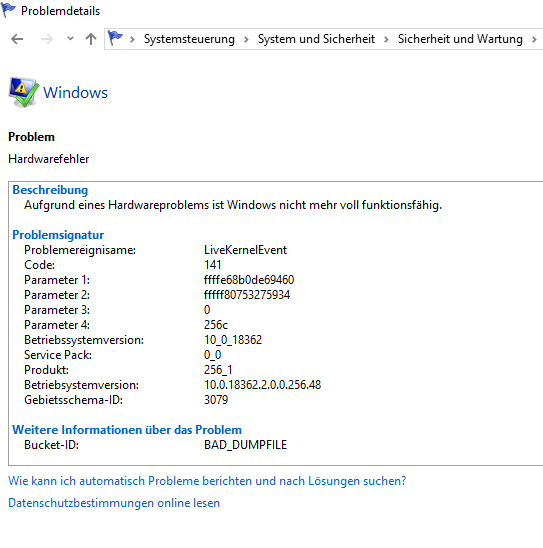Viewport: 543px width, 548px height.
Task: Select Parameter 2 value fffff80753275934
Action: pos(247,295)
